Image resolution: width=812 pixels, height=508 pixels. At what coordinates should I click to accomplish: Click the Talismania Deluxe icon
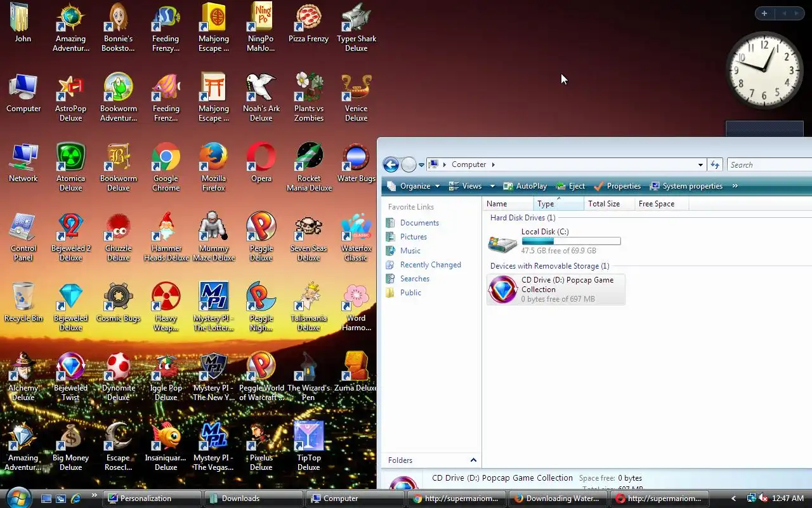pyautogui.click(x=309, y=306)
